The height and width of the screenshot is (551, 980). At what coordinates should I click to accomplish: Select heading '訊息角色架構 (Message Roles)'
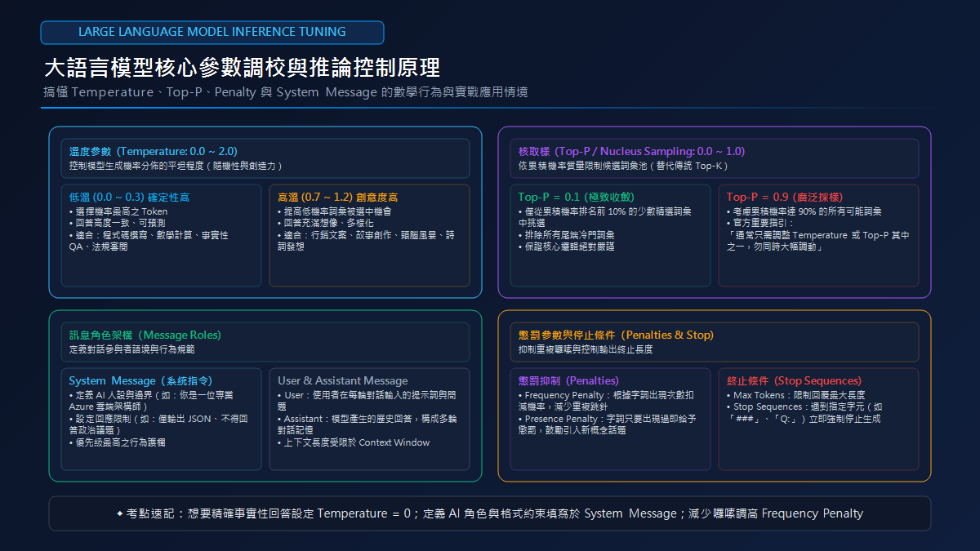coord(145,335)
